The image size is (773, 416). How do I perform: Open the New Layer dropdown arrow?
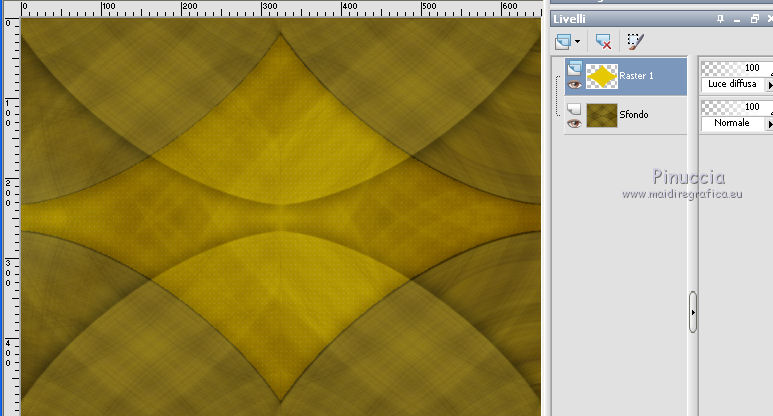[577, 42]
